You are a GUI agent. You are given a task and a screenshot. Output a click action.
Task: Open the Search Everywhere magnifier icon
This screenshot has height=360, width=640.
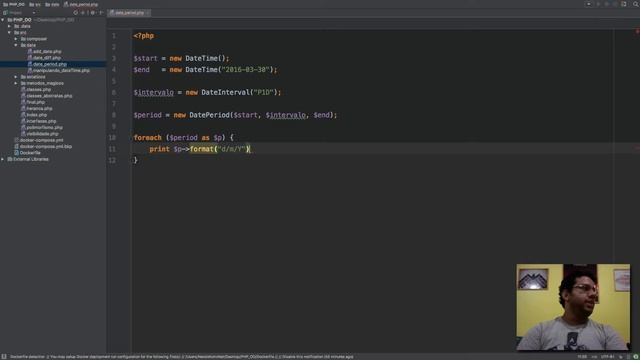pos(636,4)
